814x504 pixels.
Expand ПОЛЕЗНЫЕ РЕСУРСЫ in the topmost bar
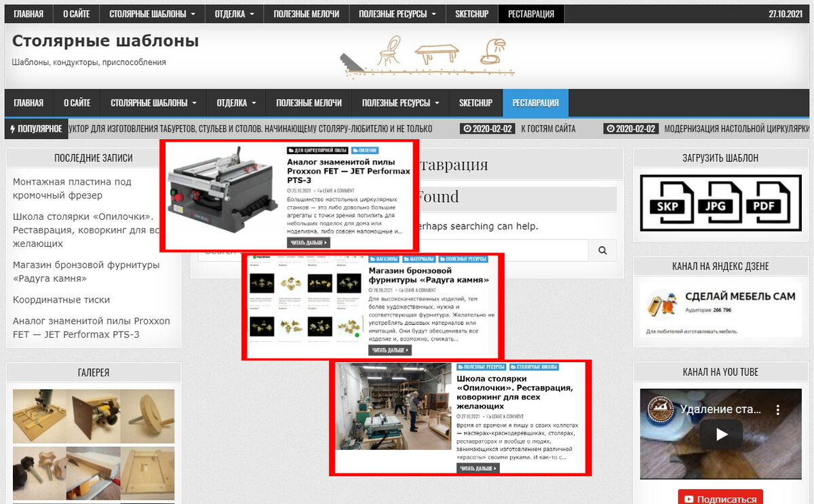[398, 14]
